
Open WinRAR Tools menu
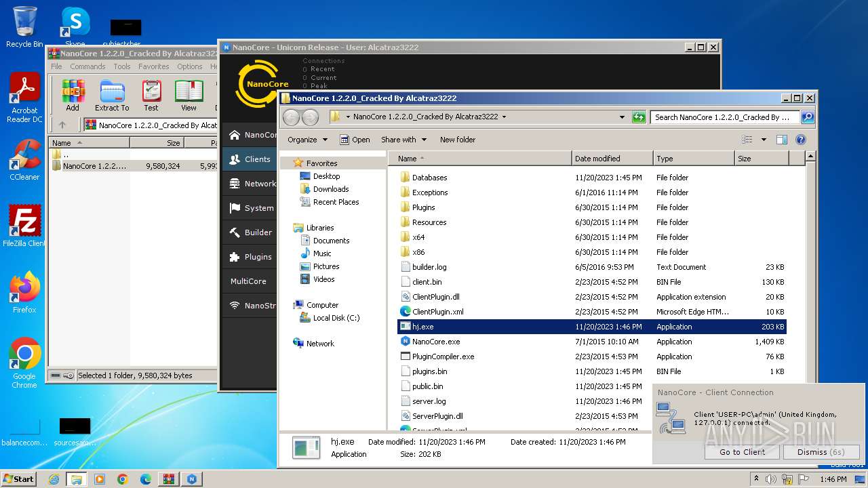tap(122, 66)
